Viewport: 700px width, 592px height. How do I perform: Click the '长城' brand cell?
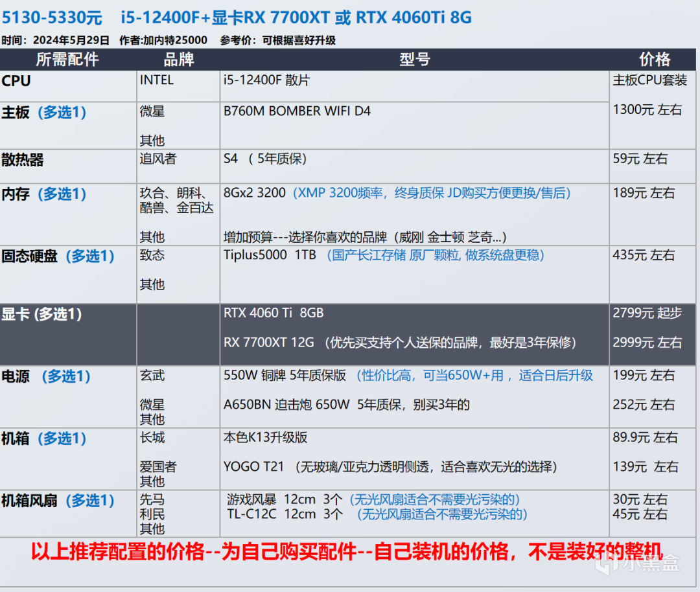click(152, 438)
